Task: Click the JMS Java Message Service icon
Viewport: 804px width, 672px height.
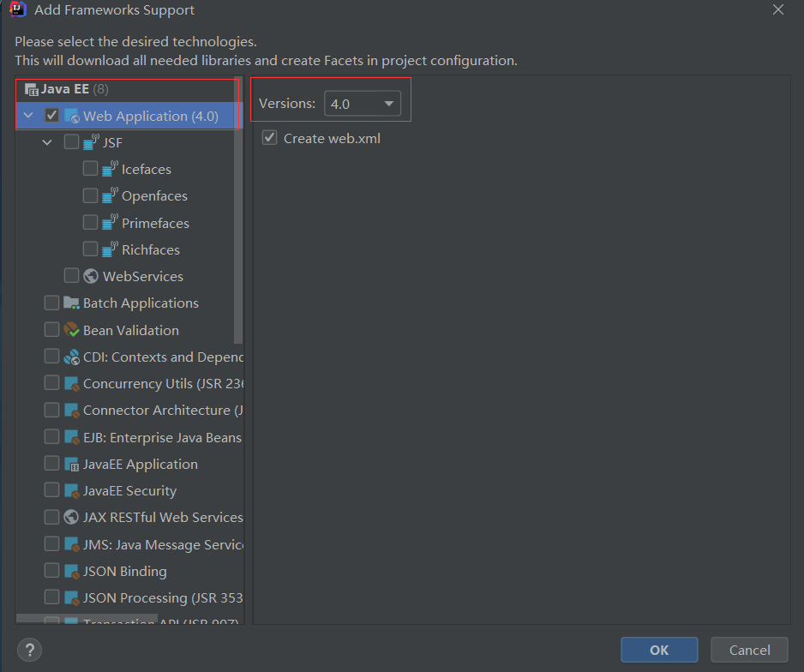Action: coord(72,544)
